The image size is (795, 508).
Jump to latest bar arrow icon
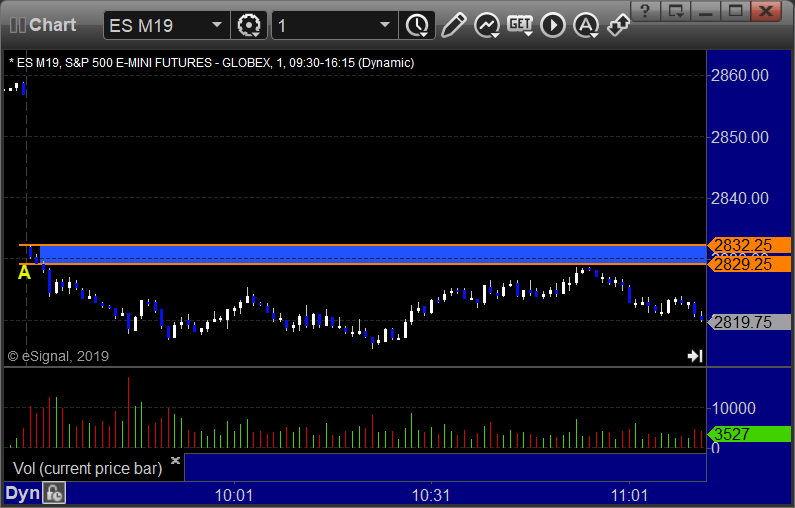pyautogui.click(x=695, y=356)
